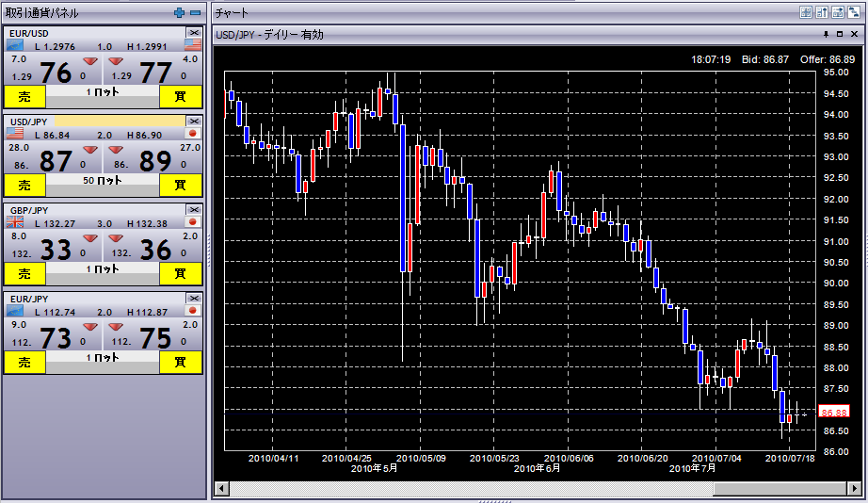The width and height of the screenshot is (868, 503).
Task: Open the EUR/USD 1 lot size field
Action: click(104, 92)
